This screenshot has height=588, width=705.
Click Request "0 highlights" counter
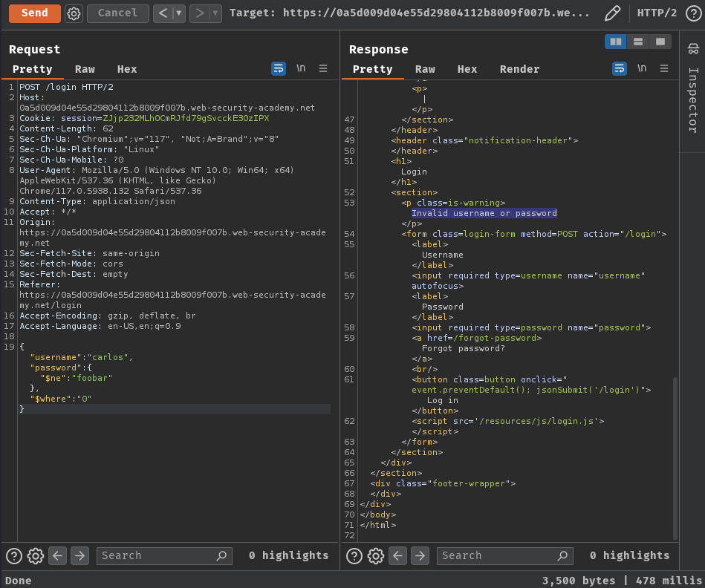[289, 555]
